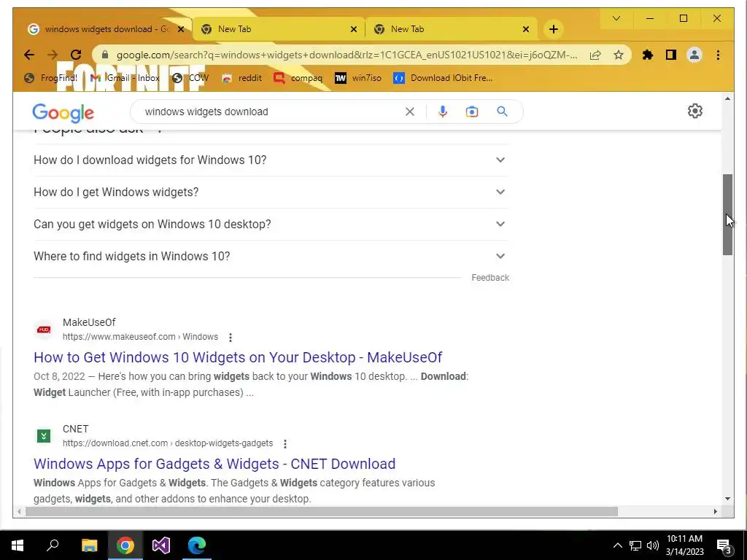This screenshot has width=747, height=560.
Task: Open the Extensions puzzle icon
Action: coord(648,55)
